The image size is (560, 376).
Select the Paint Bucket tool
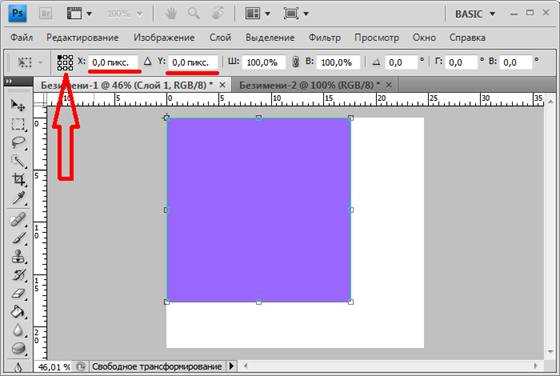[18, 312]
